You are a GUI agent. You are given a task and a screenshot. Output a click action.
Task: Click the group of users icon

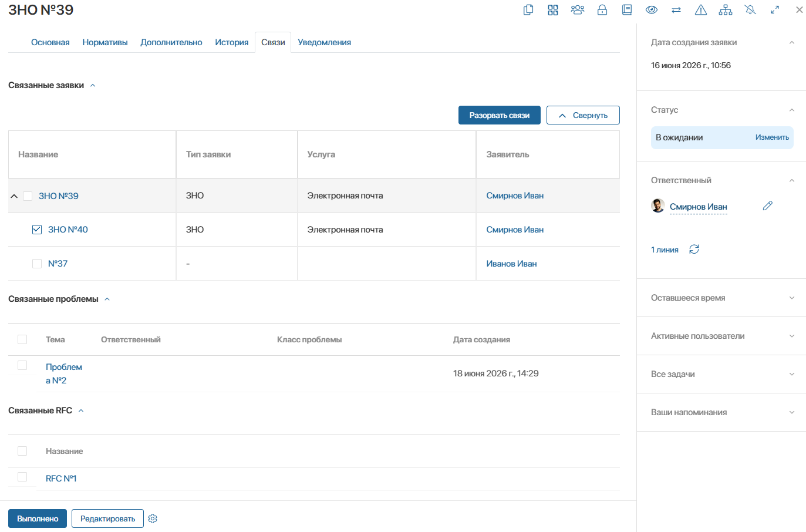578,10
